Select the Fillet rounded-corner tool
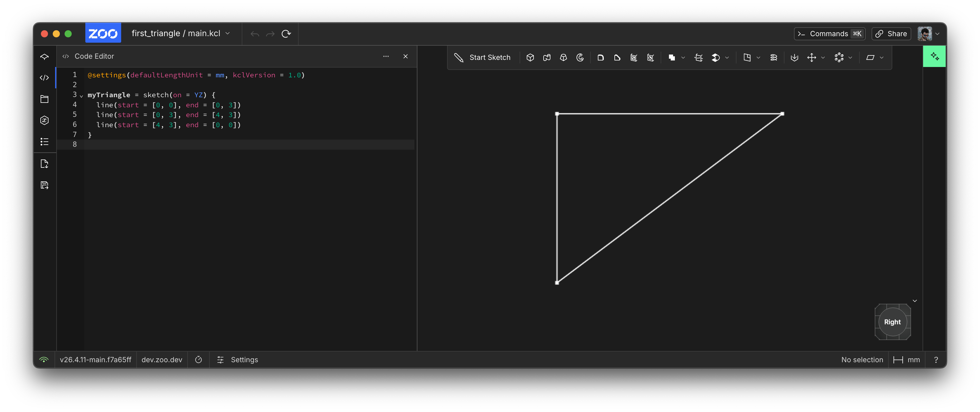This screenshot has height=412, width=980. click(x=601, y=58)
